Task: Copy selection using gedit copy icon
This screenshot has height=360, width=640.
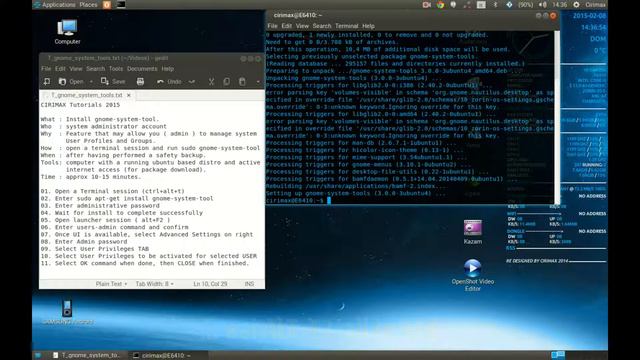Action: point(227,82)
